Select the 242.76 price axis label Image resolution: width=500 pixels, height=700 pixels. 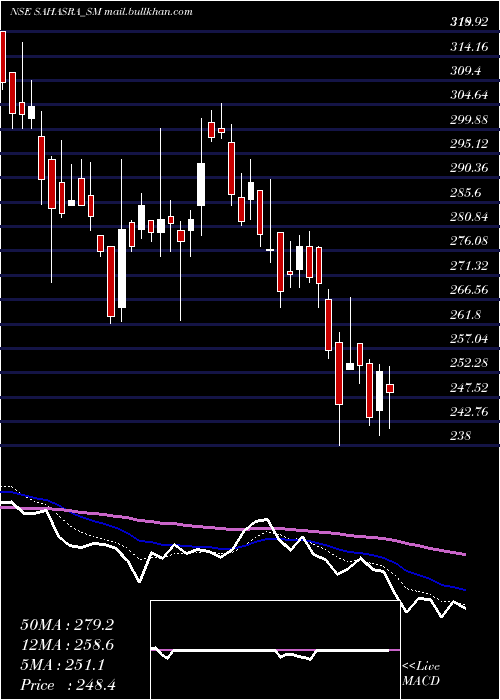tap(469, 411)
